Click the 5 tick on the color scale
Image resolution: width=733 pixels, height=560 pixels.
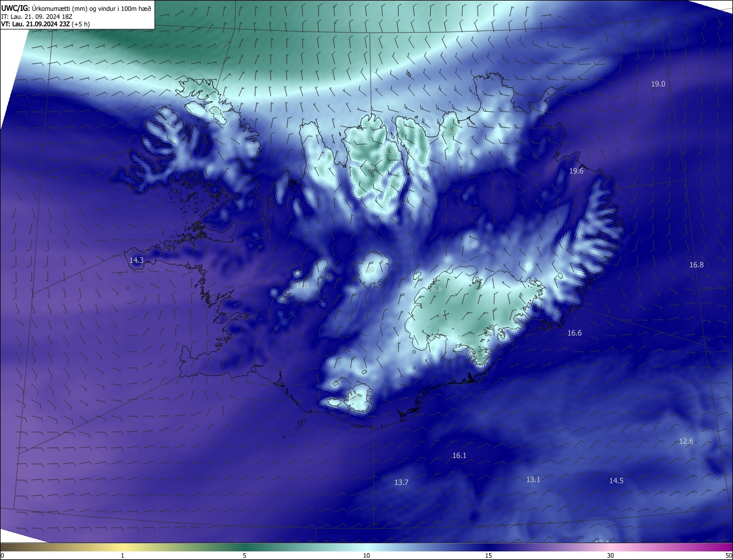pos(245,555)
